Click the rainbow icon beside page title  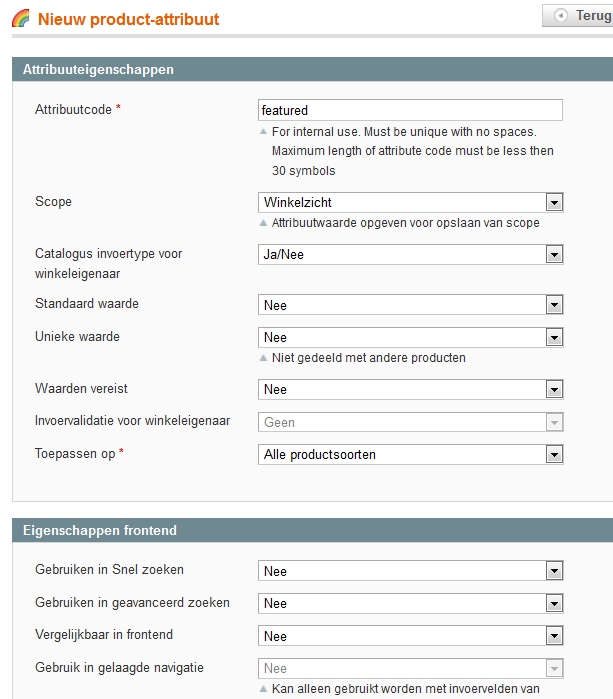tap(21, 18)
